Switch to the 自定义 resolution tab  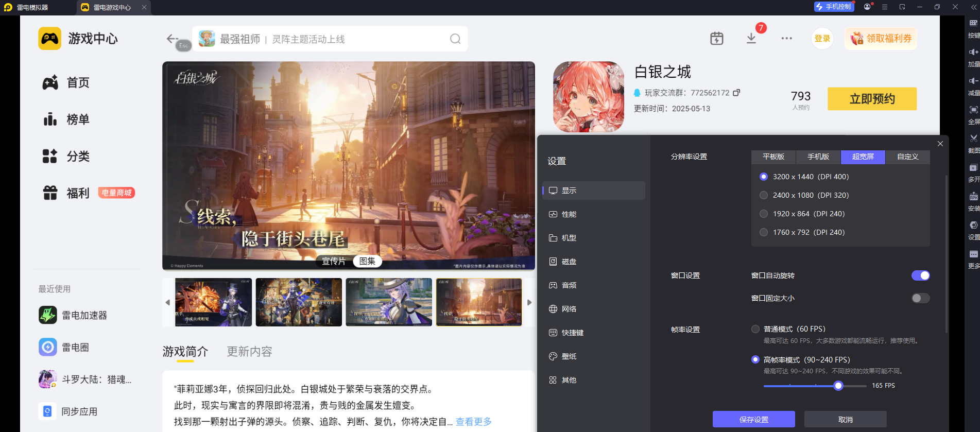(x=908, y=157)
